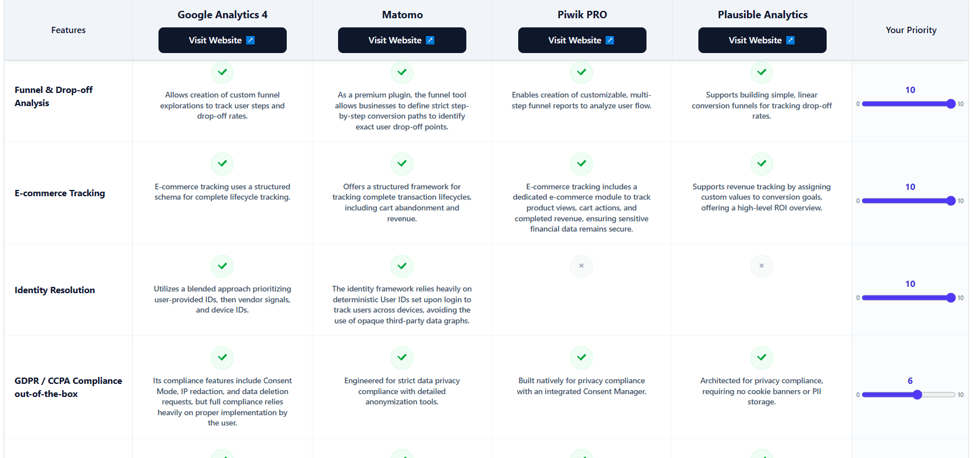Screen dimensions: 980x458
Task: Click Google Analytics 4 Visit Website button
Action: (222, 40)
